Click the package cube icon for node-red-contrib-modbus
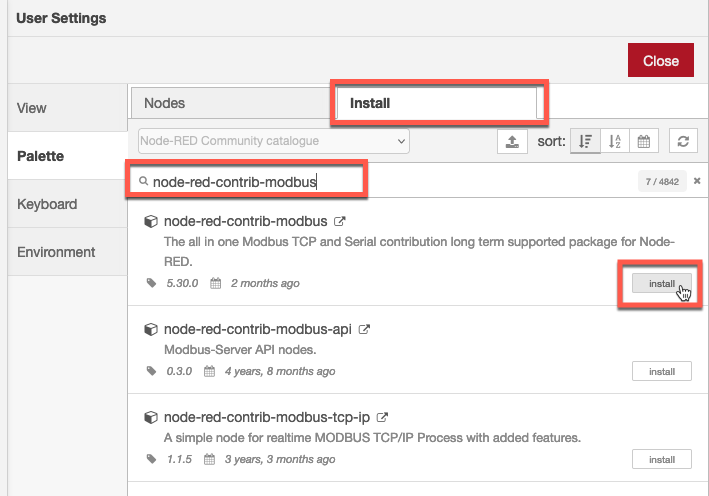This screenshot has width=709, height=496. click(151, 221)
